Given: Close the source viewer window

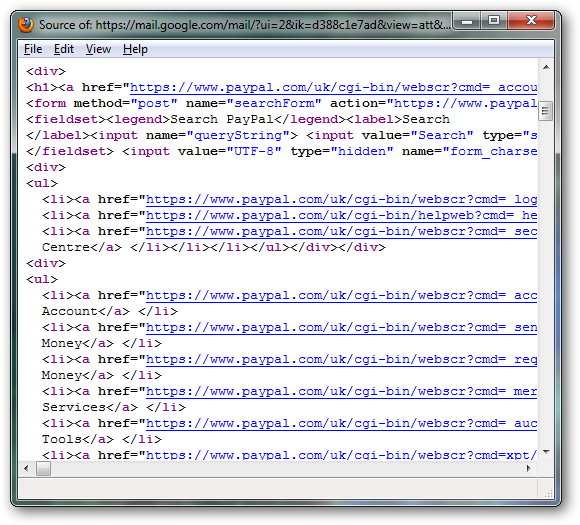Looking at the screenshot, I should (x=531, y=21).
